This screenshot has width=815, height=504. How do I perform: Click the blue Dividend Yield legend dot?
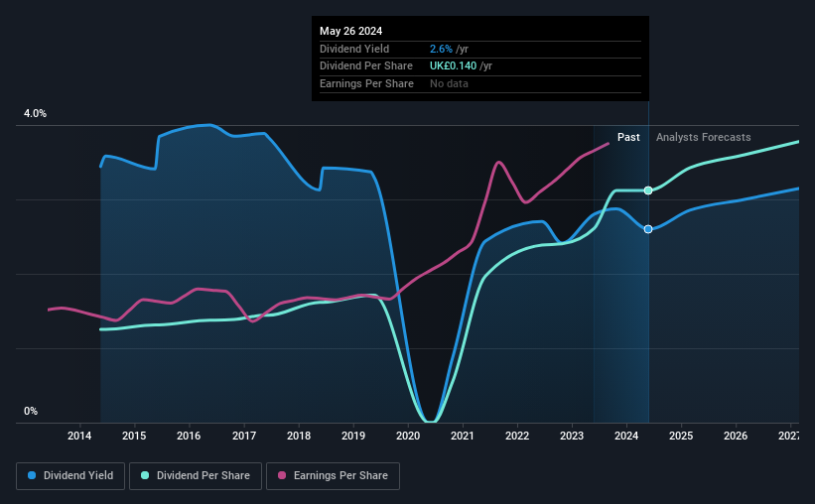[32, 475]
